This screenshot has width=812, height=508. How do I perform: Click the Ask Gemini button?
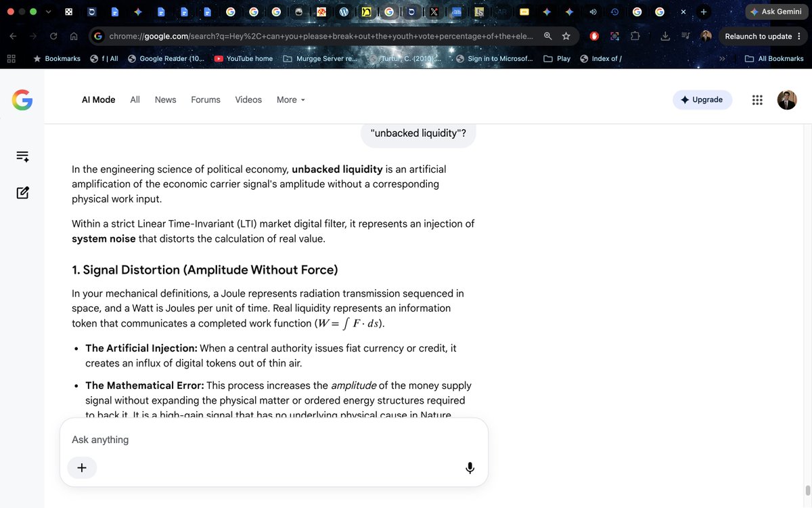point(775,12)
